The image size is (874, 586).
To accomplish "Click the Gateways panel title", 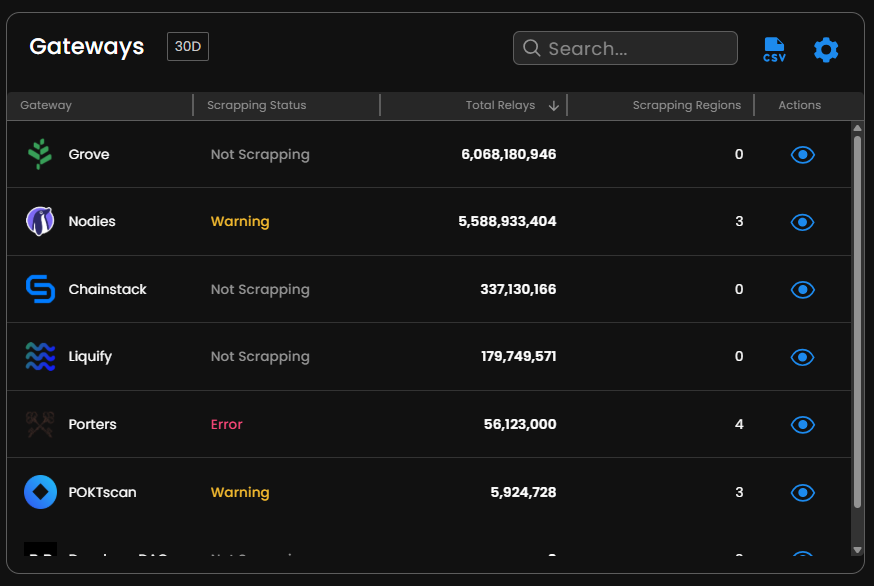I will [x=86, y=47].
